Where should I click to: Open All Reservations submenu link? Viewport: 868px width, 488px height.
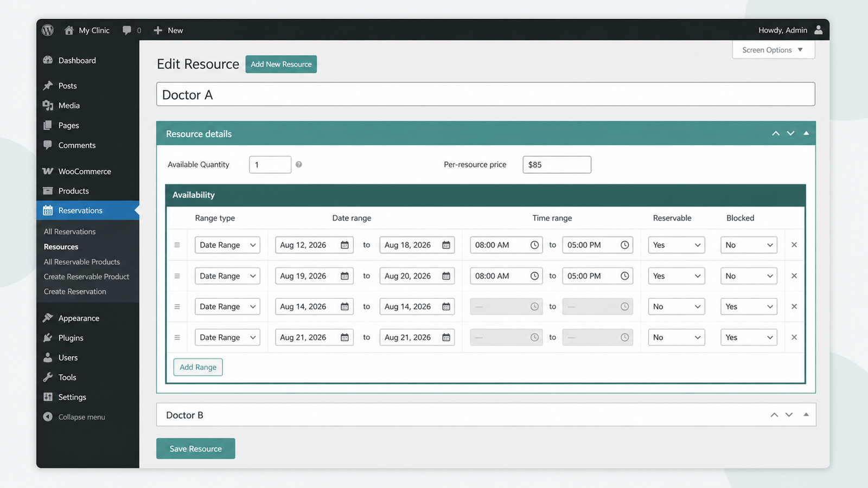(69, 232)
